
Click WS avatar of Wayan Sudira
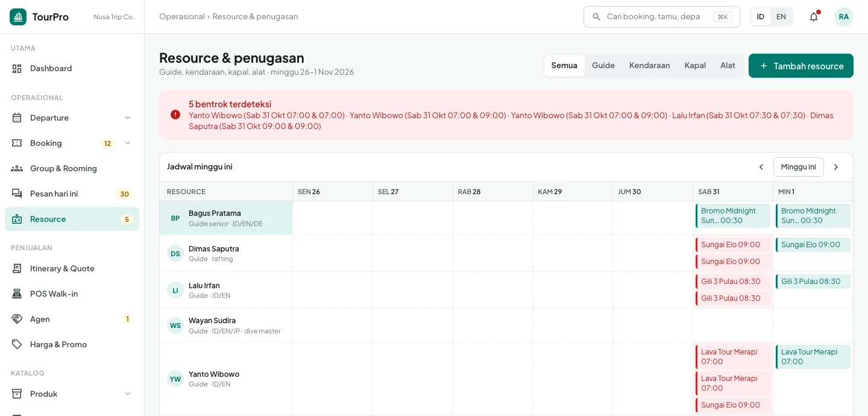pos(175,326)
